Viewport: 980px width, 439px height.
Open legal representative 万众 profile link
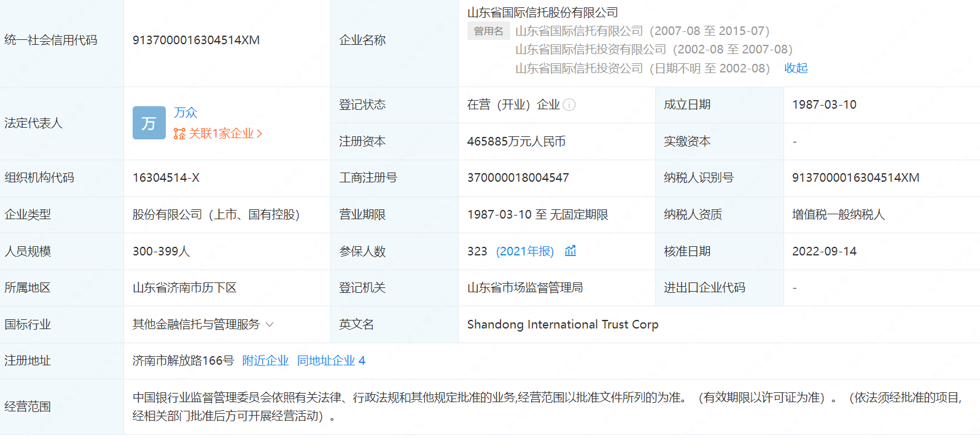pos(185,112)
